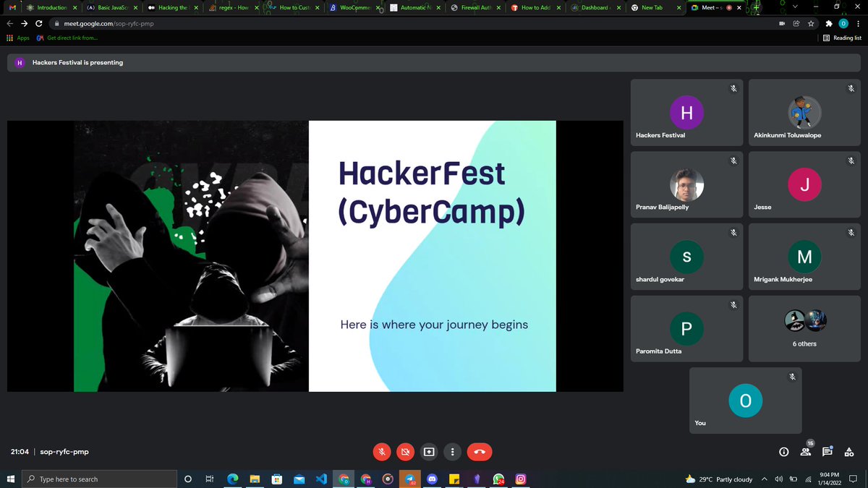The image size is (868, 488).
Task: Turn on the camera in Meet
Action: 405,452
